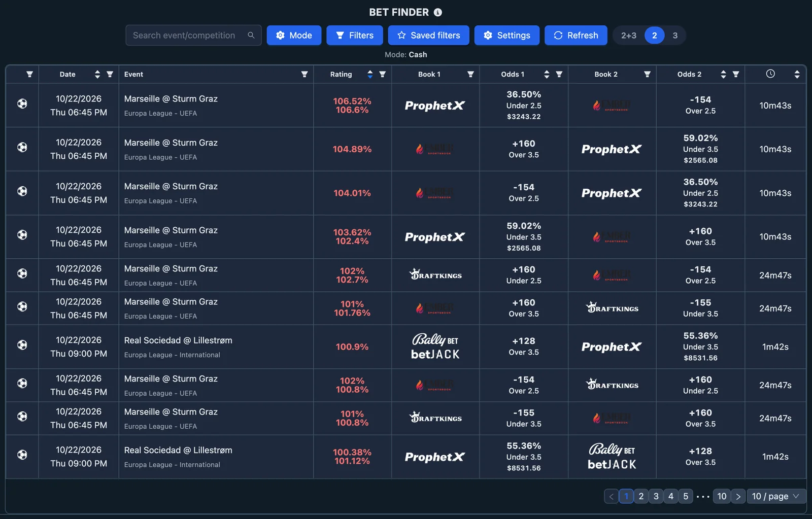Open the Filters panel

pyautogui.click(x=355, y=35)
